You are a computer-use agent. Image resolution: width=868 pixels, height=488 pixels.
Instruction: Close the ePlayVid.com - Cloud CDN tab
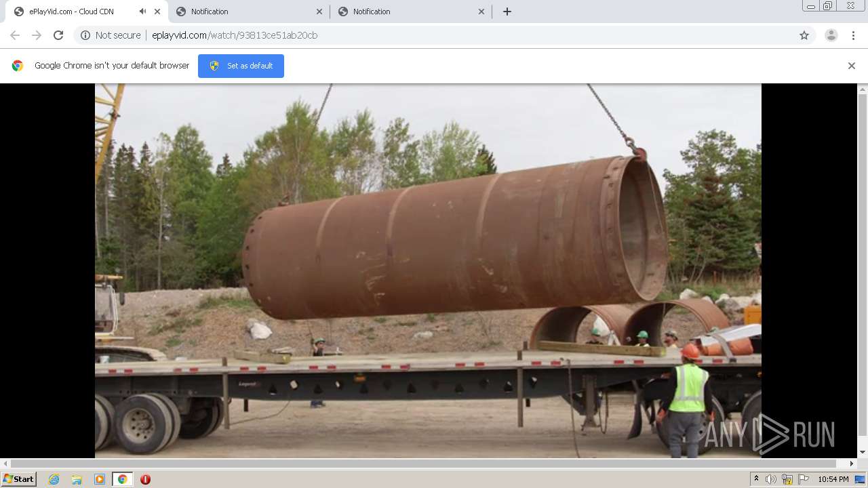click(x=157, y=12)
